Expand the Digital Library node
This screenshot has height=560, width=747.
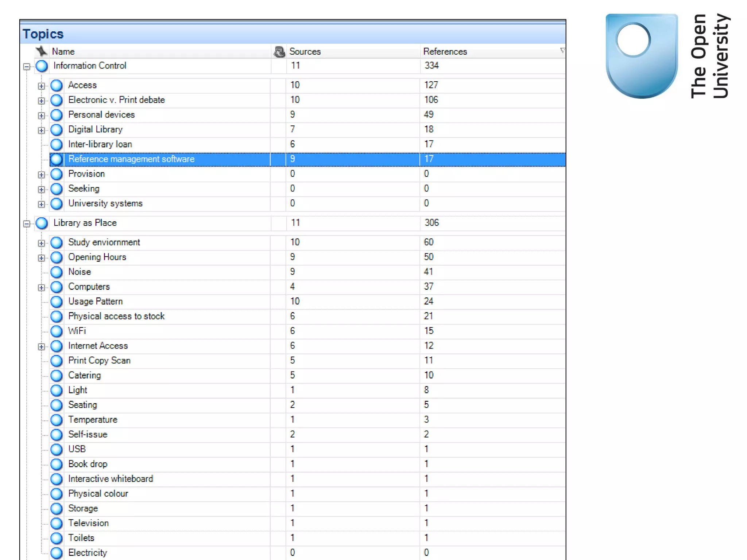click(x=42, y=130)
